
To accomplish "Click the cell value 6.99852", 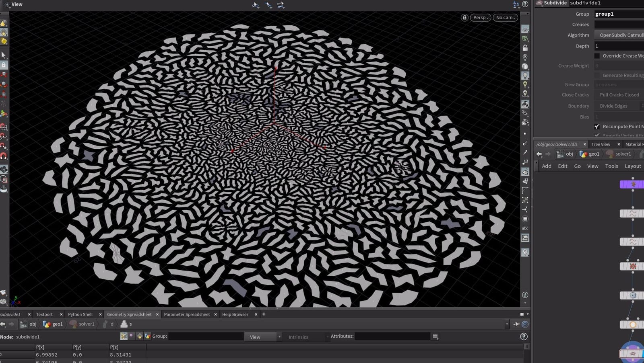I will pos(46,355).
